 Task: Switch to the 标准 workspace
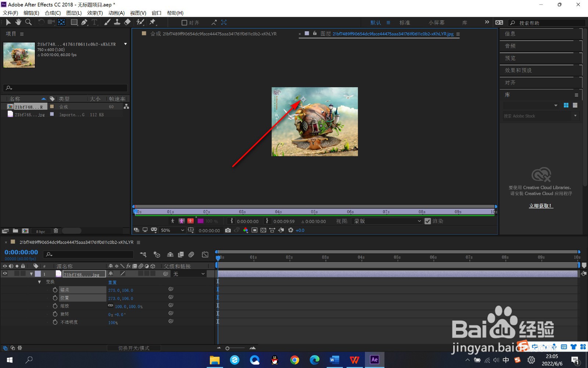click(405, 23)
